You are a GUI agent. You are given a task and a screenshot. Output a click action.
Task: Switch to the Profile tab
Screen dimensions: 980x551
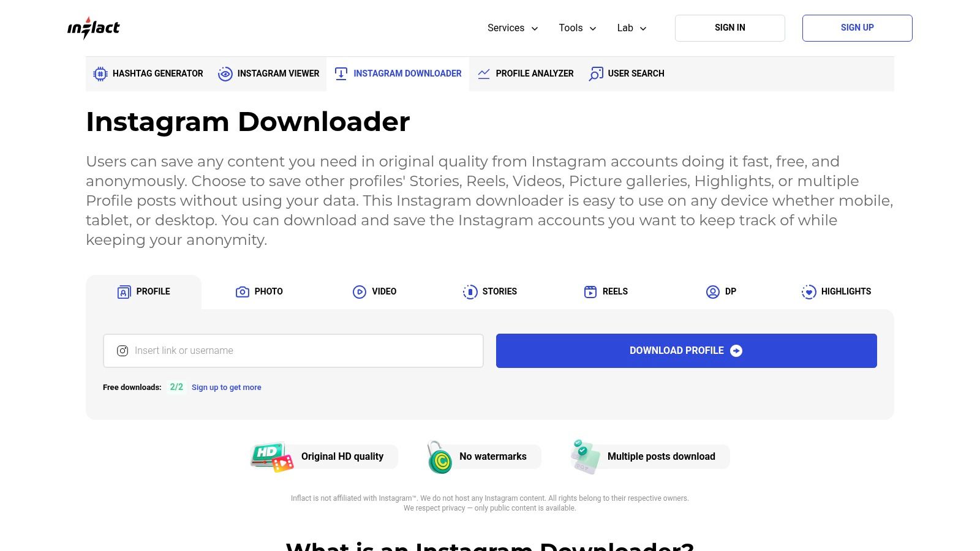click(143, 292)
